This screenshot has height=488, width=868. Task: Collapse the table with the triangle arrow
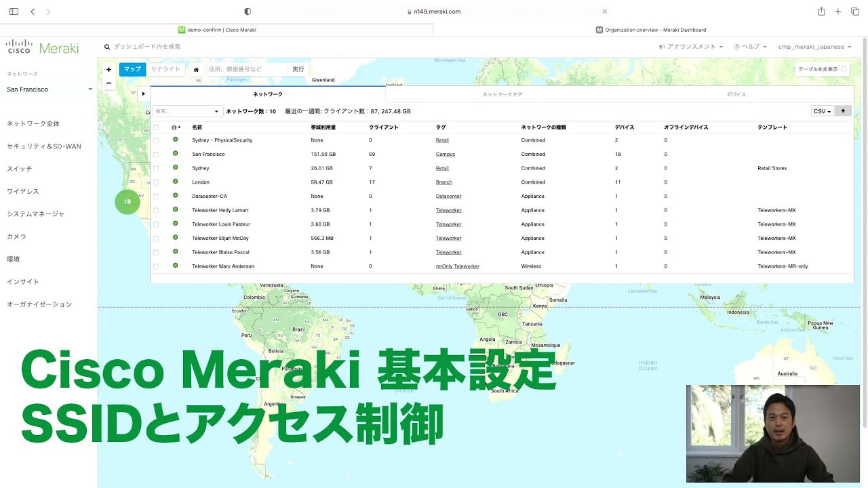(144, 94)
